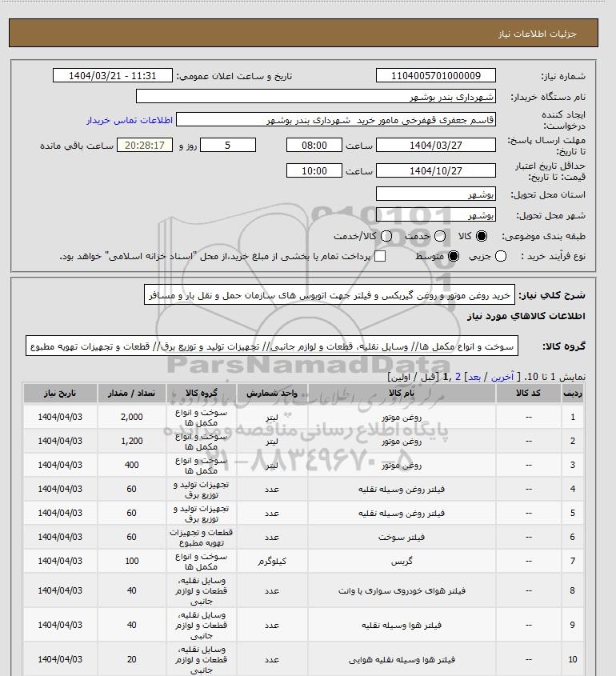Screen dimensions: 616x676
Task: Click quantity 20 in row 10
Action: pyautogui.click(x=131, y=660)
